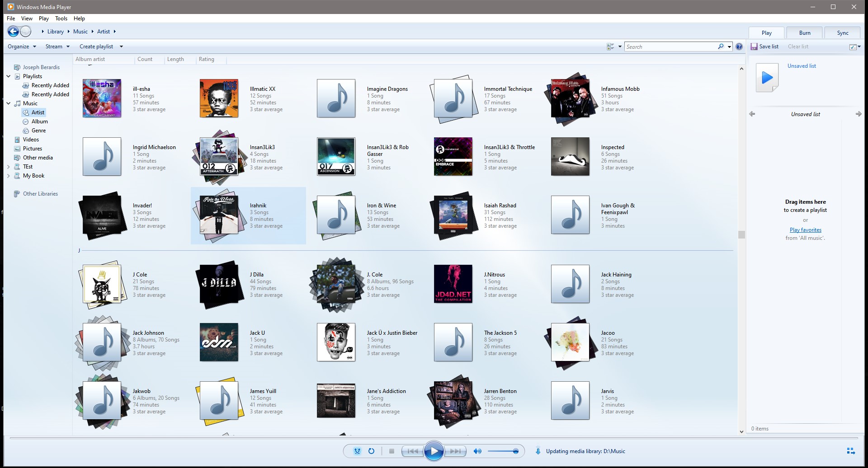Mute the volume speaker

pyautogui.click(x=477, y=451)
